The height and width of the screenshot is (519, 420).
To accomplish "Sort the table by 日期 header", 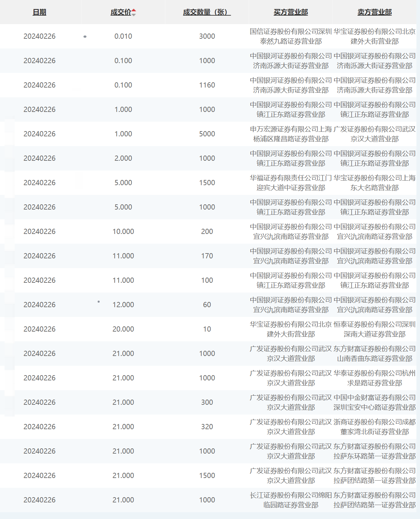I will click(x=39, y=12).
